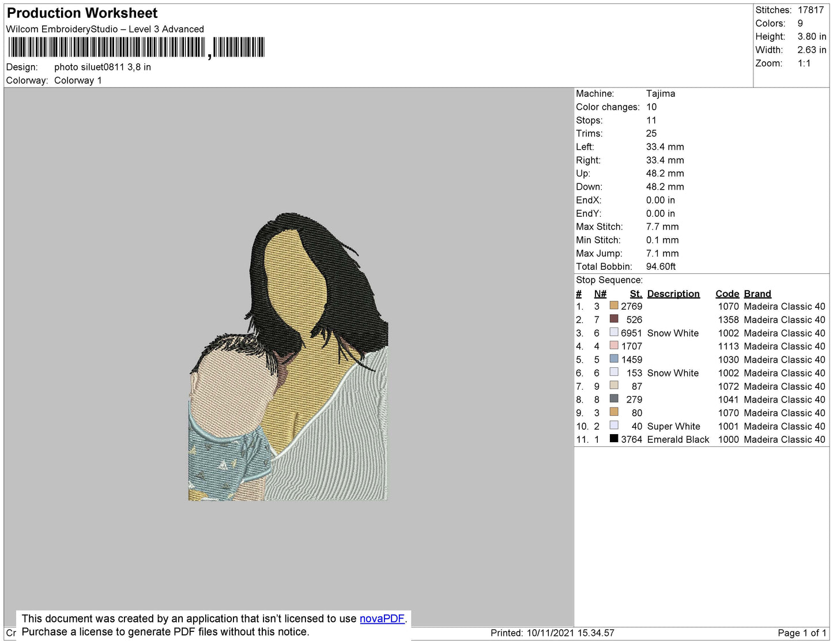Click the 'Production Worksheet' title
This screenshot has width=833, height=644.
pyautogui.click(x=82, y=13)
